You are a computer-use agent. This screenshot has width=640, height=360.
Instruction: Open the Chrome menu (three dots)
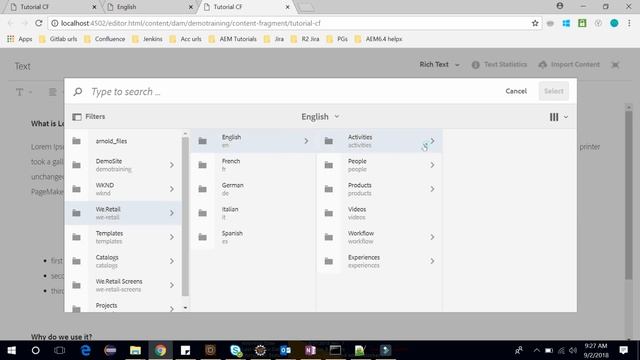coord(629,23)
